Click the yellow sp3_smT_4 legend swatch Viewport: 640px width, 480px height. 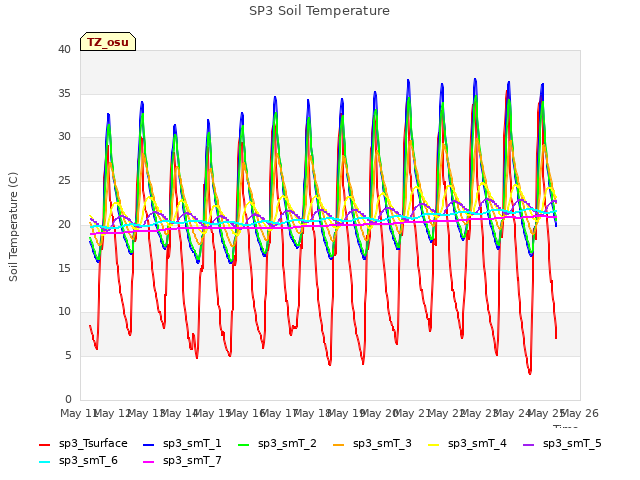(434, 444)
